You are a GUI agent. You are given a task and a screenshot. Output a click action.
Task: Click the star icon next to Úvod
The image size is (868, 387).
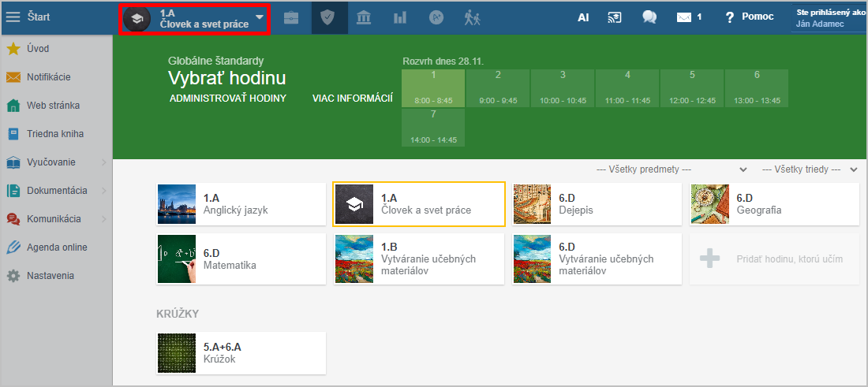(x=13, y=49)
